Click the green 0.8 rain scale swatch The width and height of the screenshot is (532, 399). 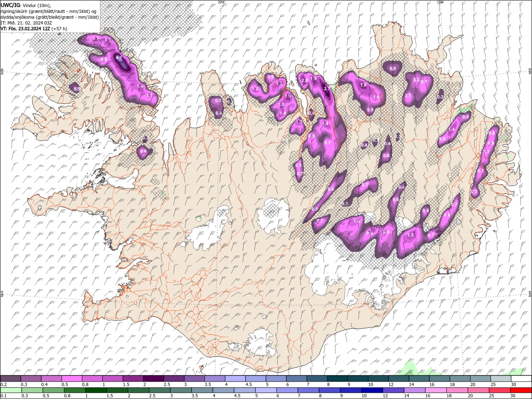click(x=75, y=390)
